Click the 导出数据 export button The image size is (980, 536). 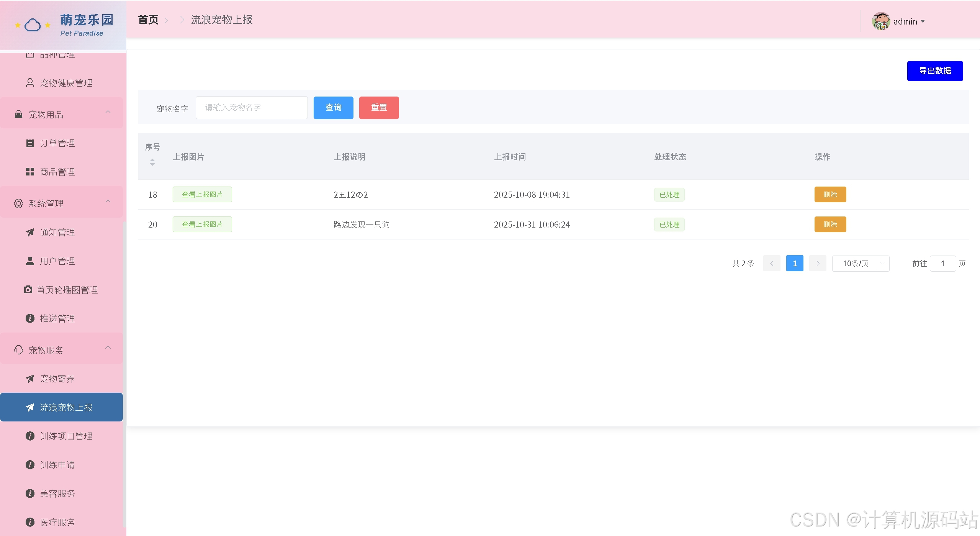pyautogui.click(x=935, y=71)
